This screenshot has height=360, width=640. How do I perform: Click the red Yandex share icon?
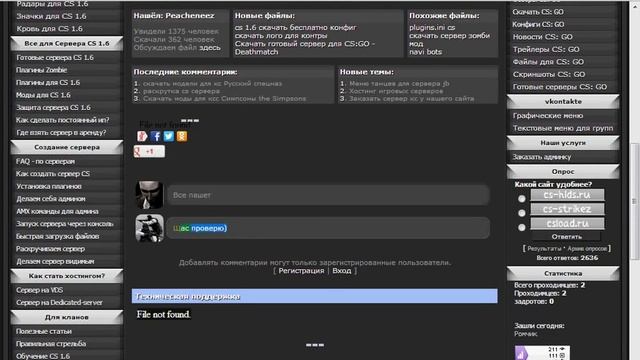click(x=142, y=136)
